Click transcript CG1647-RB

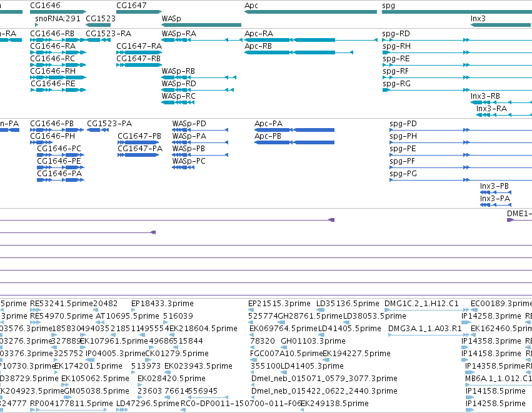(139, 65)
